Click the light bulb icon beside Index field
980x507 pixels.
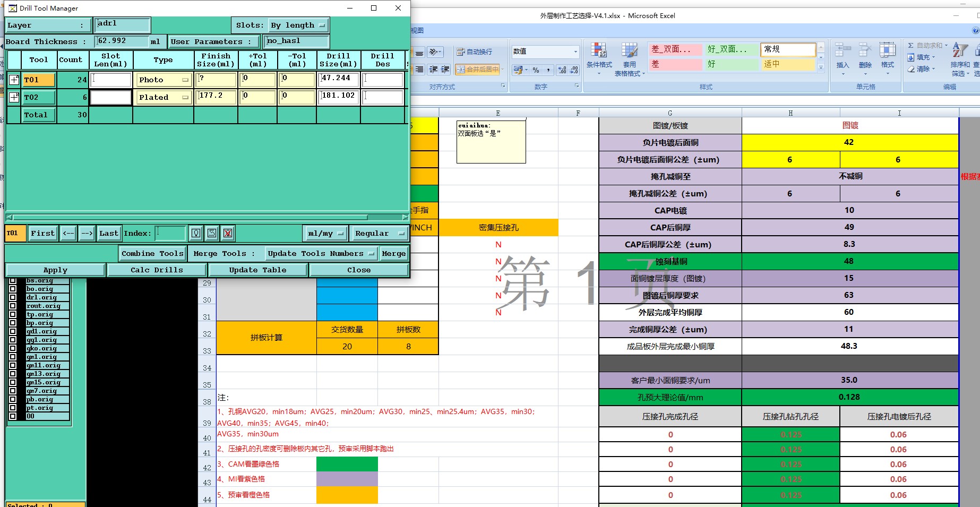coord(196,233)
